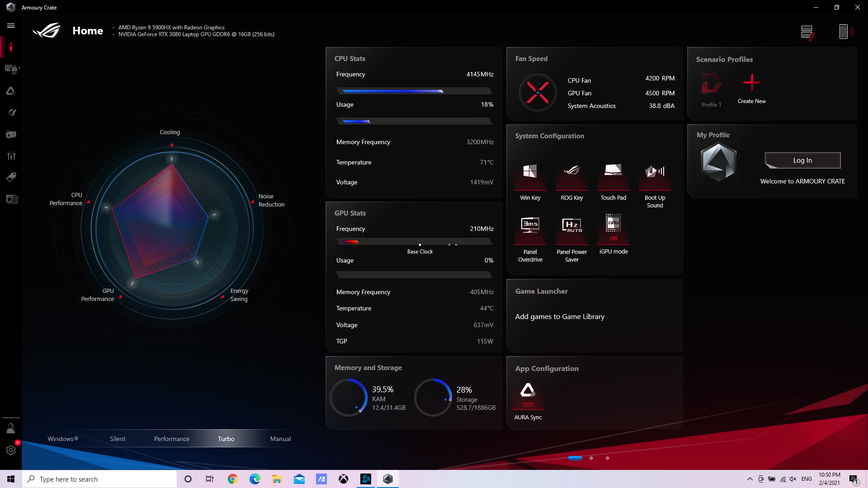
Task: Open the Game Library controller folder icon
Action: click(11, 134)
